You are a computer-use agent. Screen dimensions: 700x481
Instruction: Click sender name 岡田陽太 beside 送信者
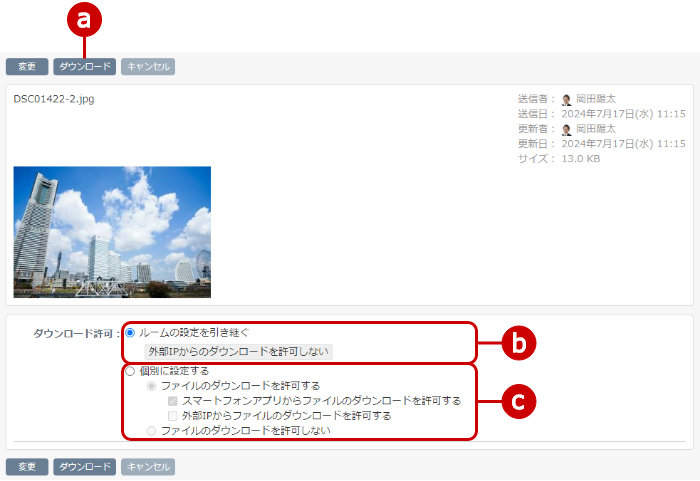596,99
